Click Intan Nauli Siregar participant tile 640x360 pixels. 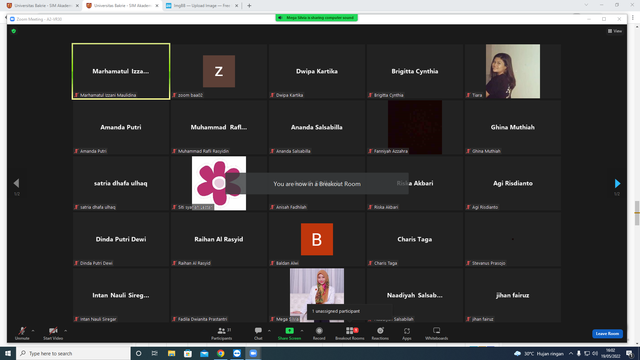point(121,295)
